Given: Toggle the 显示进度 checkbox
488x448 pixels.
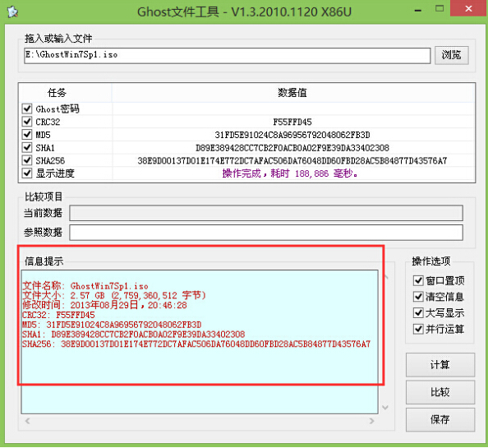Looking at the screenshot, I should [x=27, y=173].
